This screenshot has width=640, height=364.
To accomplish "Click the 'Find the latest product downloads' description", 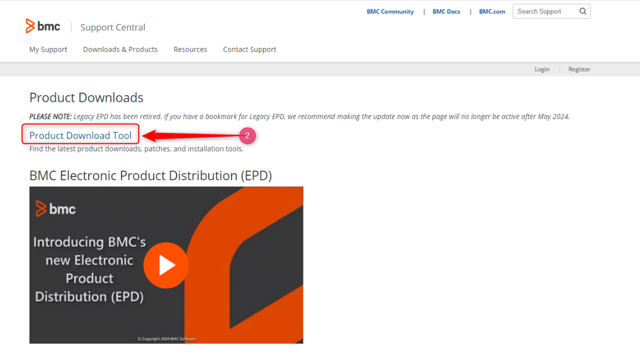I will click(136, 149).
